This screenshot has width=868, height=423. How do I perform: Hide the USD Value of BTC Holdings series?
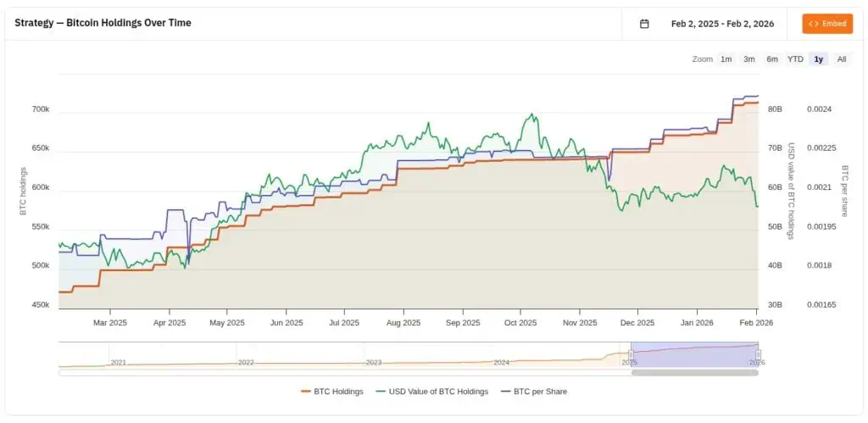(437, 392)
